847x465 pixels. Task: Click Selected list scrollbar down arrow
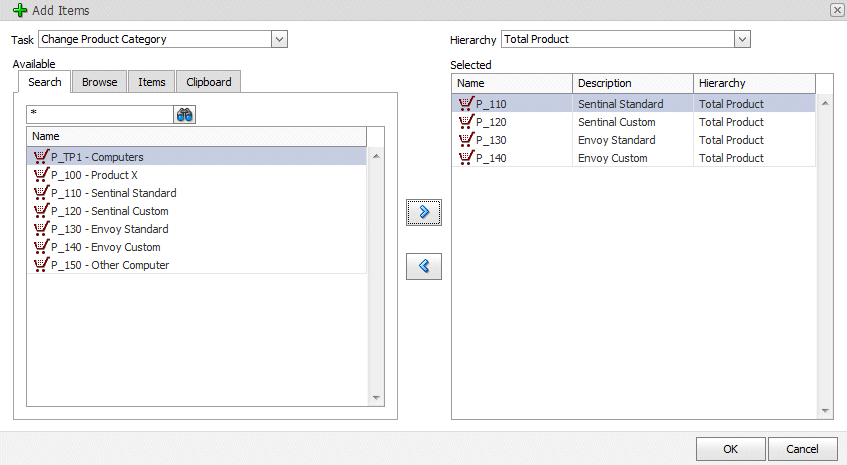point(826,411)
